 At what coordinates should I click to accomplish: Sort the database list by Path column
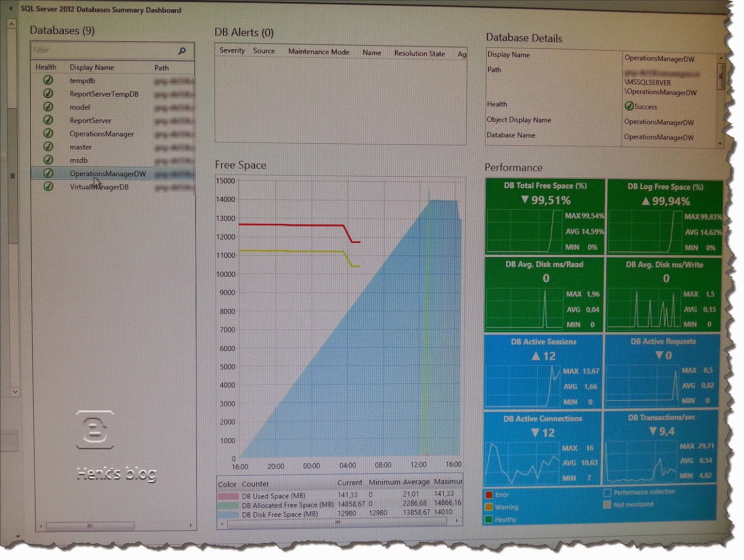tap(161, 68)
